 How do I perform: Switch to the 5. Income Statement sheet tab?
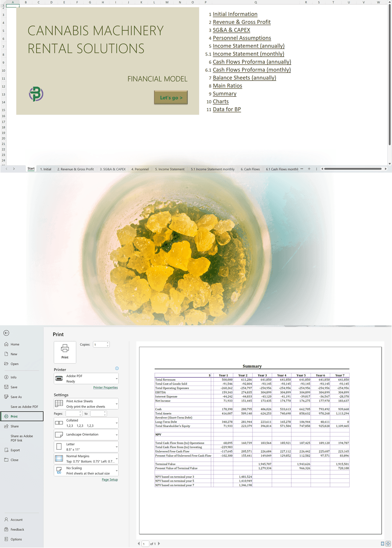click(170, 169)
